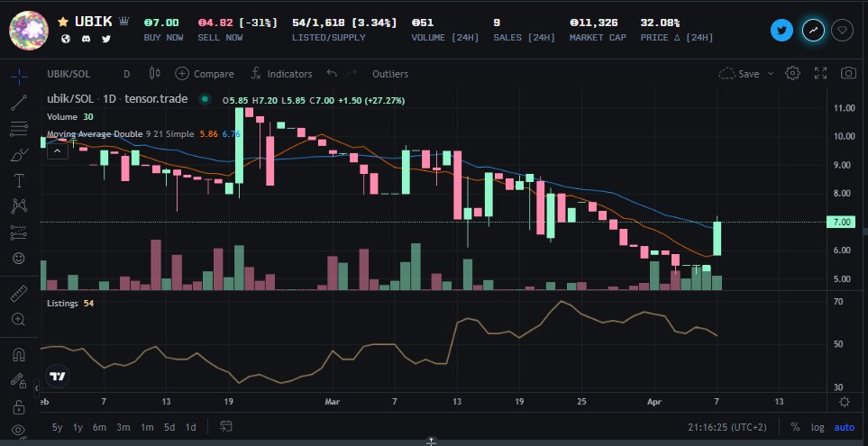Toggle stay in drawing mode
The height and width of the screenshot is (446, 868).
(19, 381)
